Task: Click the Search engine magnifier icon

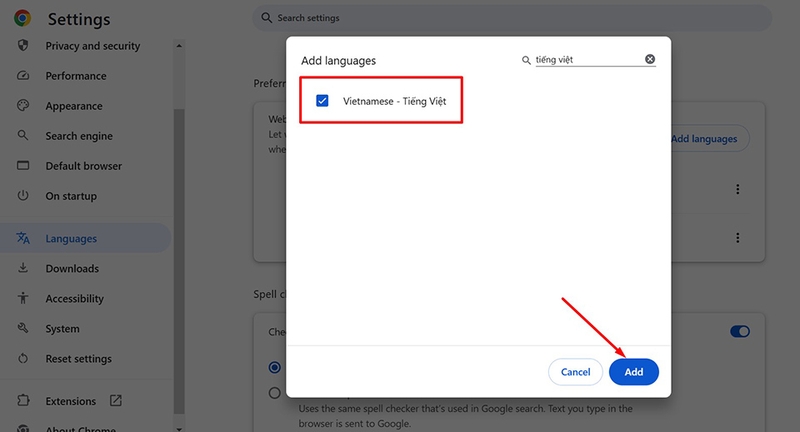Action: [x=23, y=135]
